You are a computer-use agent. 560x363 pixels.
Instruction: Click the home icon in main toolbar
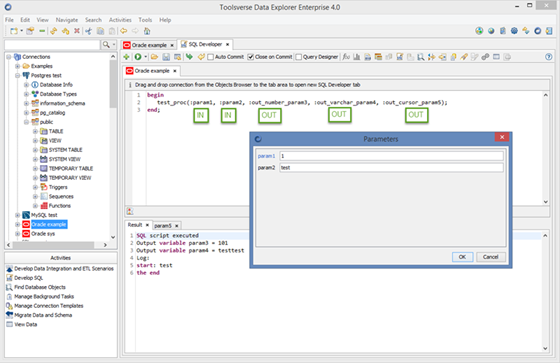pyautogui.click(x=147, y=31)
